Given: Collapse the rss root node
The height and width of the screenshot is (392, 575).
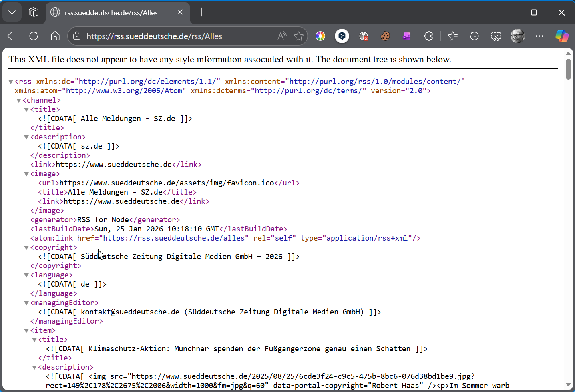Looking at the screenshot, I should (11, 82).
